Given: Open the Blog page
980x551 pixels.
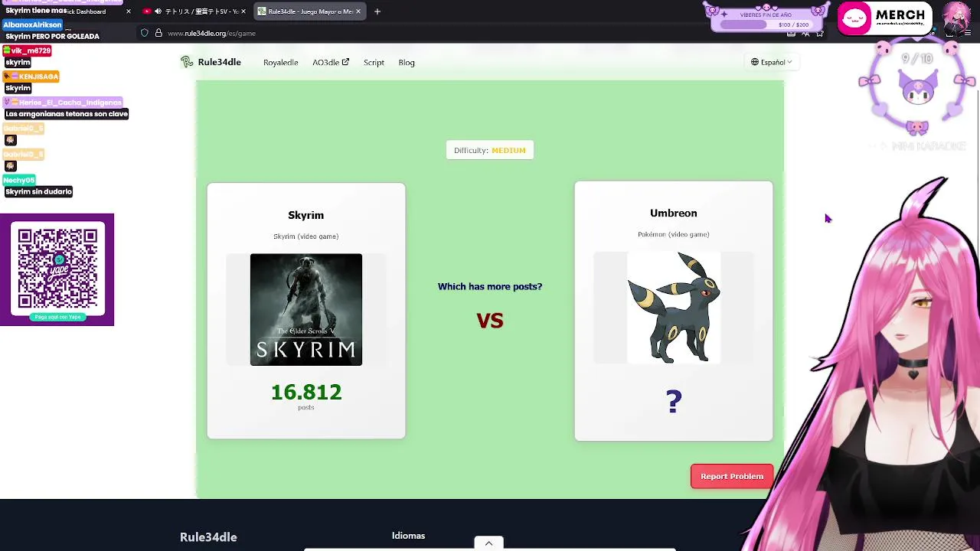Looking at the screenshot, I should [x=407, y=63].
